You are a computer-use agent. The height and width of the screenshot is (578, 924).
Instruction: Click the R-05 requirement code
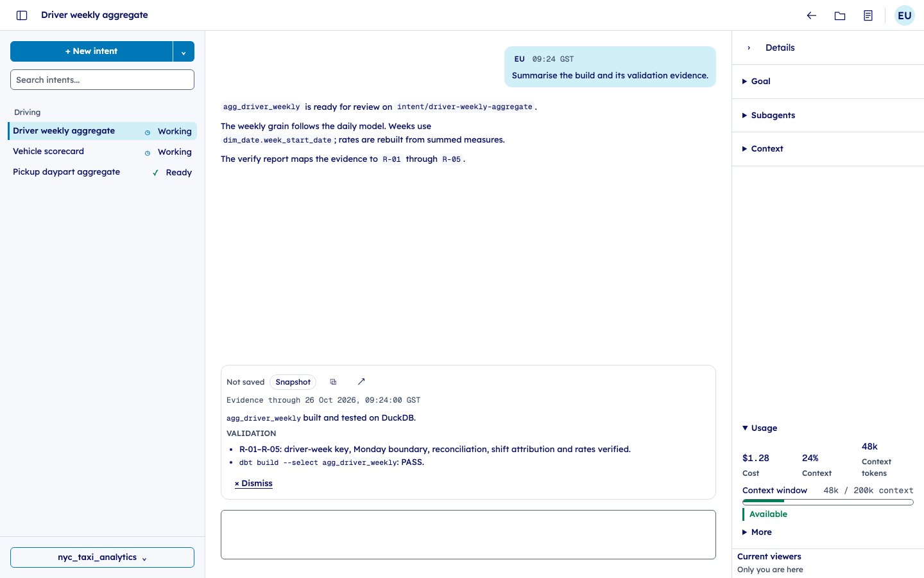pos(452,159)
